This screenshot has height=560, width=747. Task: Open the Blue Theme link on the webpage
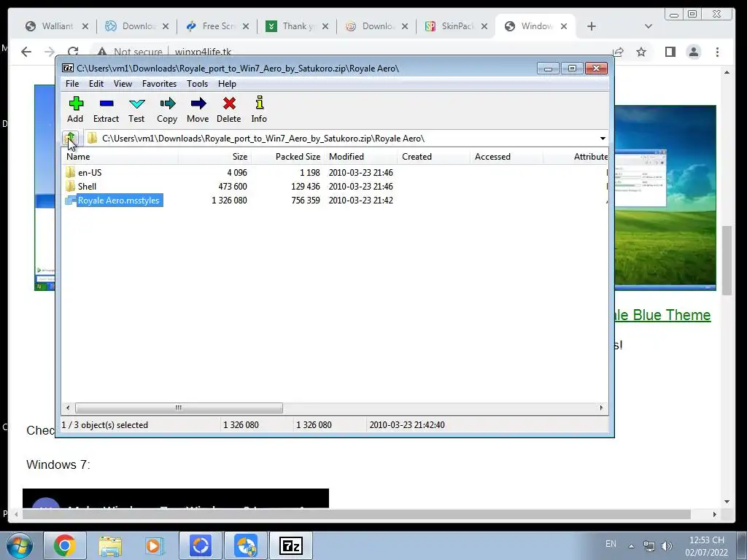click(662, 315)
